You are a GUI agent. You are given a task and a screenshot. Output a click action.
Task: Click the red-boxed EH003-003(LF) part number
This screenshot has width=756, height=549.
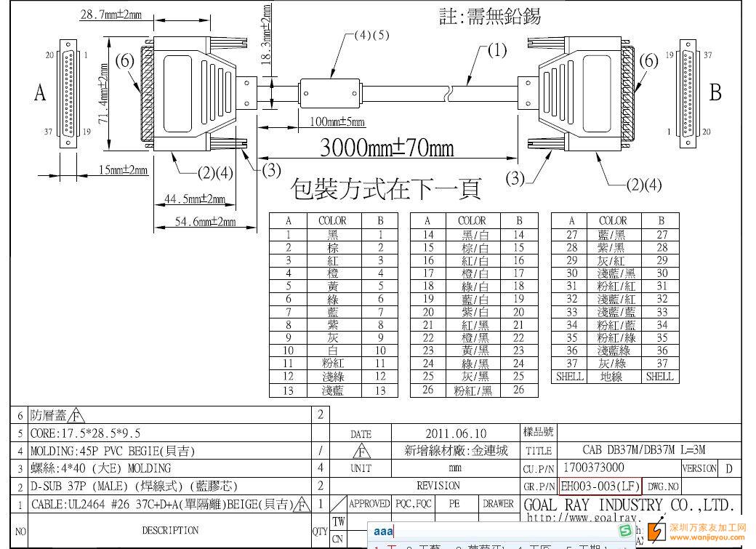(600, 486)
